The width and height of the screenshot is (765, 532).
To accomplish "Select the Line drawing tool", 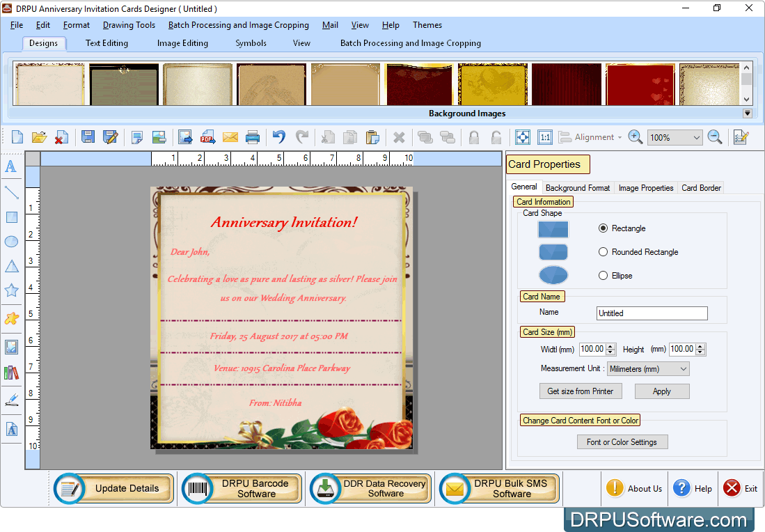I will (x=11, y=192).
